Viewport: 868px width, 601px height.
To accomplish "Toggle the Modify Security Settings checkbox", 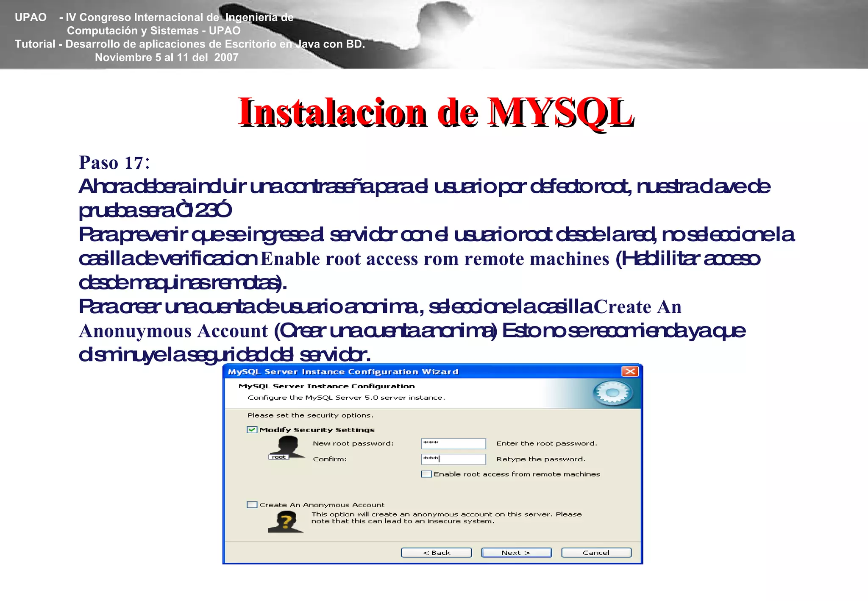I will click(252, 430).
